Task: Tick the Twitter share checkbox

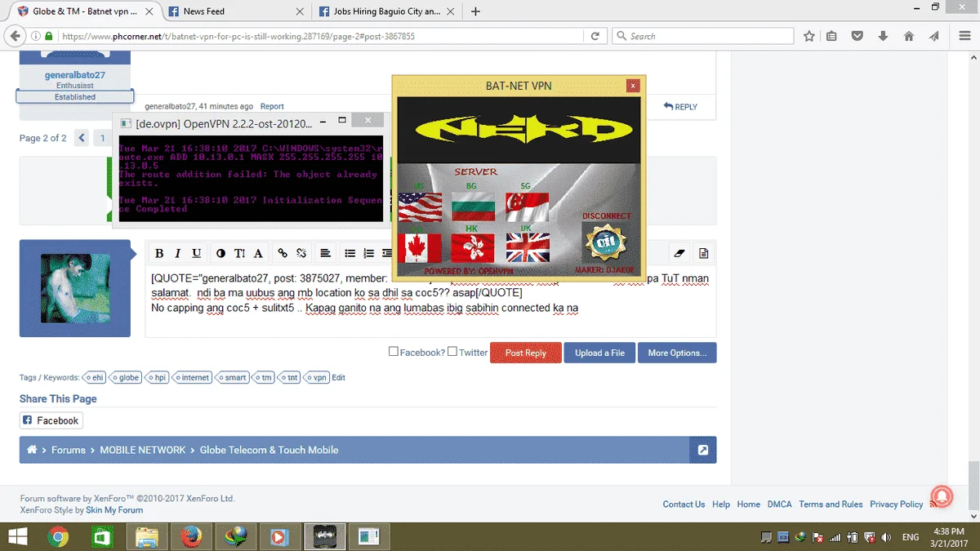Action: point(452,352)
